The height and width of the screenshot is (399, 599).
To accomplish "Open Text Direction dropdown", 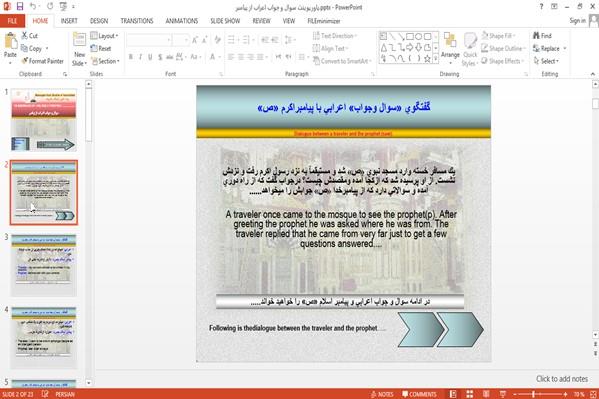I will coord(335,36).
